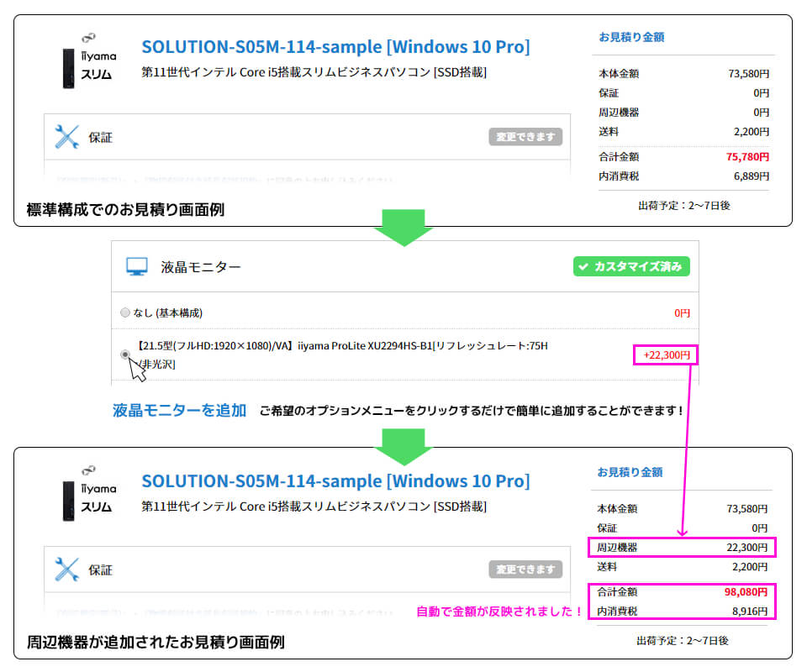Open the SOLUTION-S05M-114-sample title in the bottom panel

point(335,481)
